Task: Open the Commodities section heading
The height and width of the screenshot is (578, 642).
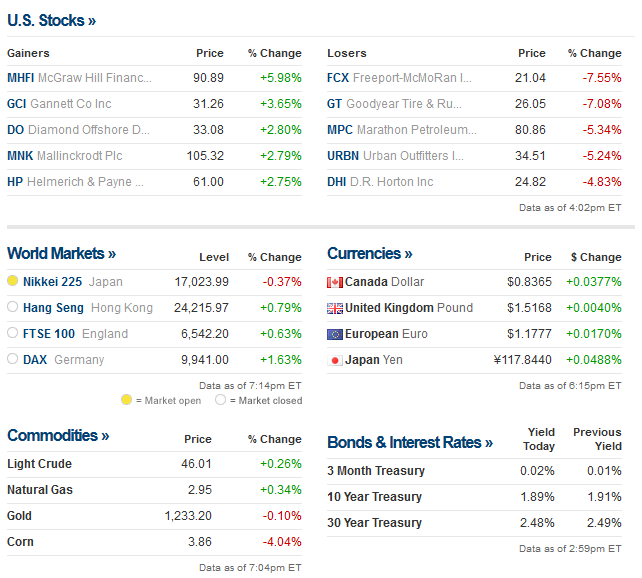Action: [x=58, y=436]
